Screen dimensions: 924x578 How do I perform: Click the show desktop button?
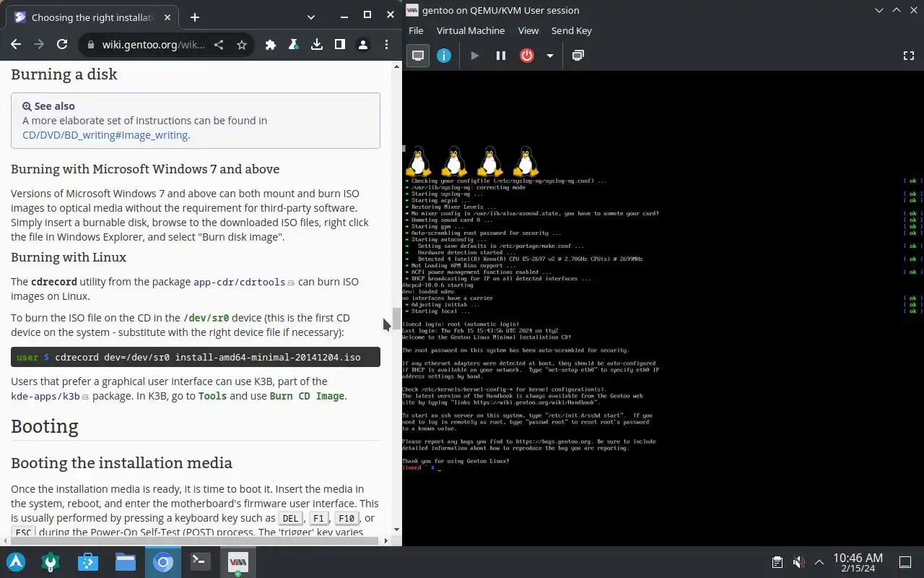click(x=905, y=562)
